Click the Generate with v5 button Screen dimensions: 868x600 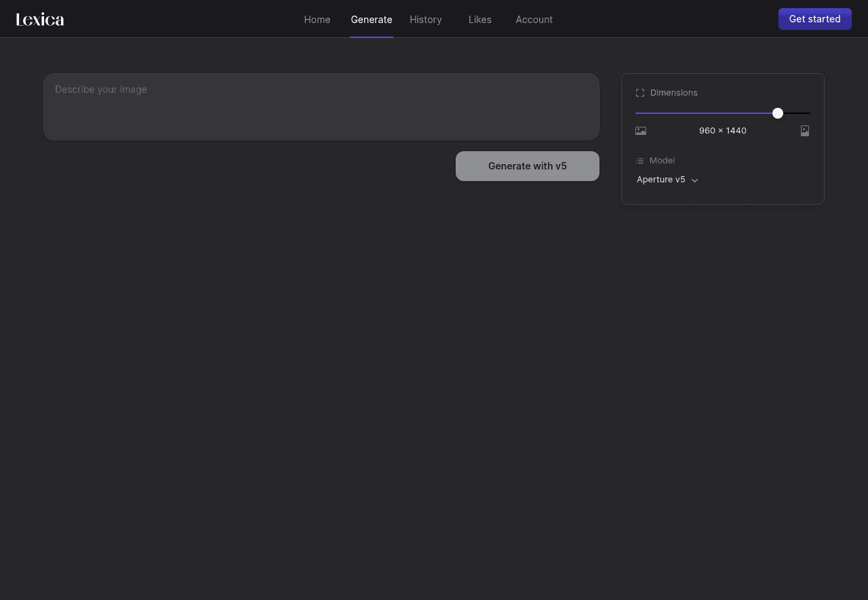point(527,166)
